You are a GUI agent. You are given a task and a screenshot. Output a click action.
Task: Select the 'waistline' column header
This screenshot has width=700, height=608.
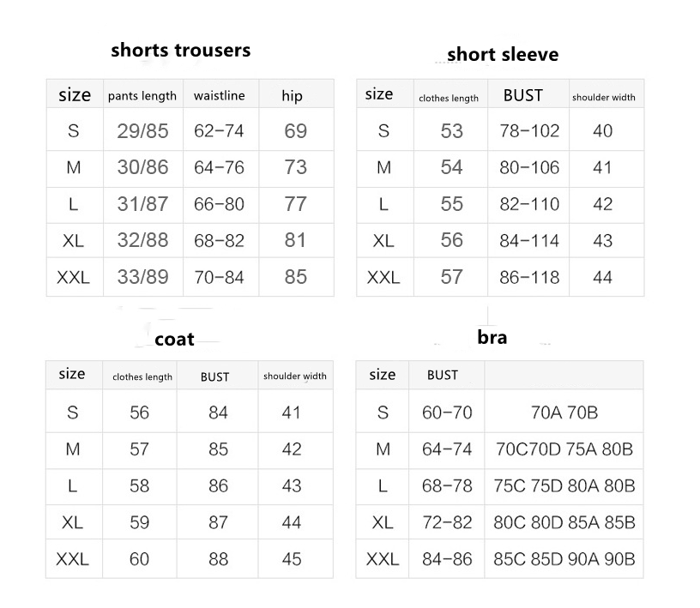220,95
